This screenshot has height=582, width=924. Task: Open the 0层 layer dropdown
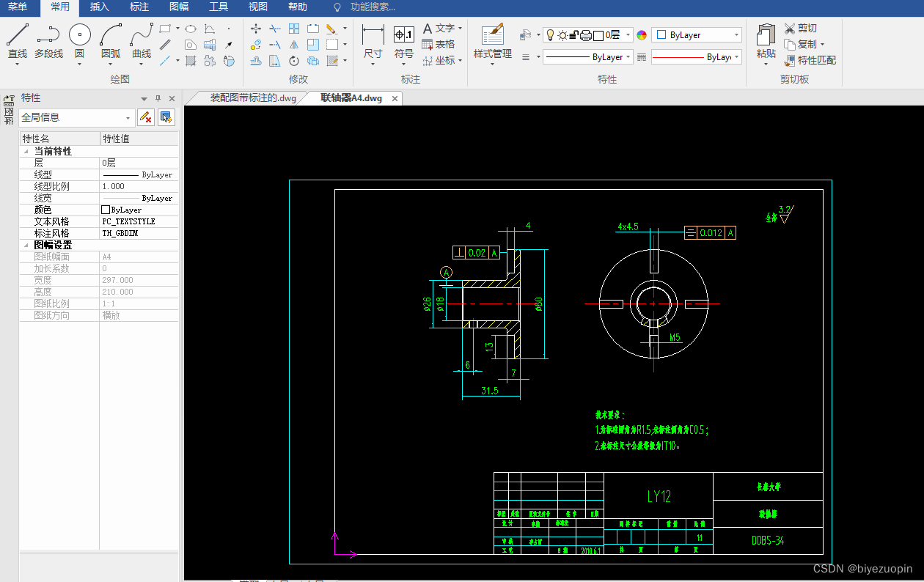628,35
